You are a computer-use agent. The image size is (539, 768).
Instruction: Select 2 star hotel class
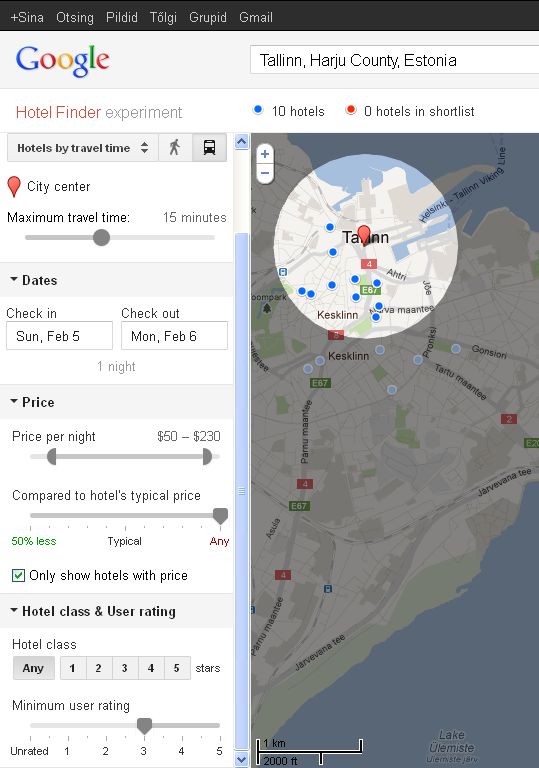click(x=98, y=668)
